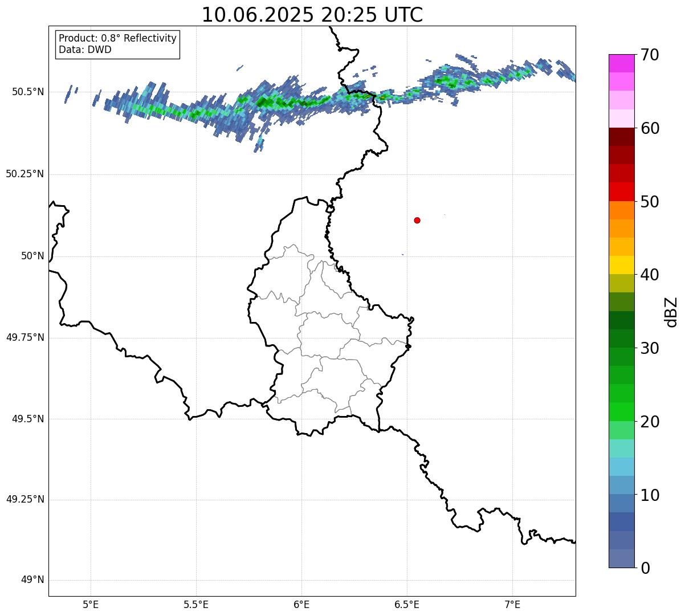The height and width of the screenshot is (616, 685).
Task: Click the 50°N latitude label
Action: click(32, 256)
